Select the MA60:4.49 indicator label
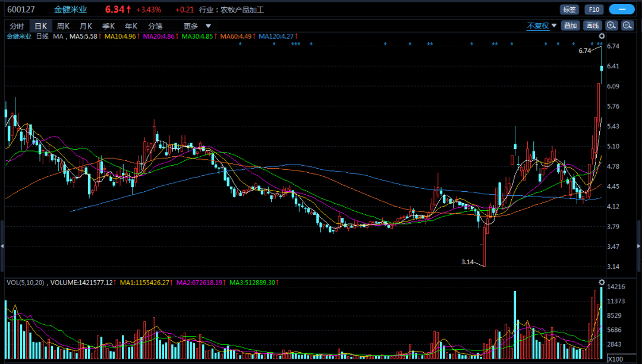The height and width of the screenshot is (364, 642). pos(236,36)
